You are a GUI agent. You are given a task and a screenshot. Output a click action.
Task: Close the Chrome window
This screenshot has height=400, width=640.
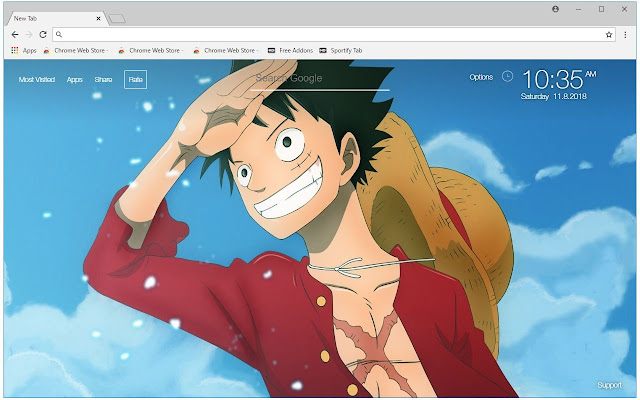(x=624, y=9)
